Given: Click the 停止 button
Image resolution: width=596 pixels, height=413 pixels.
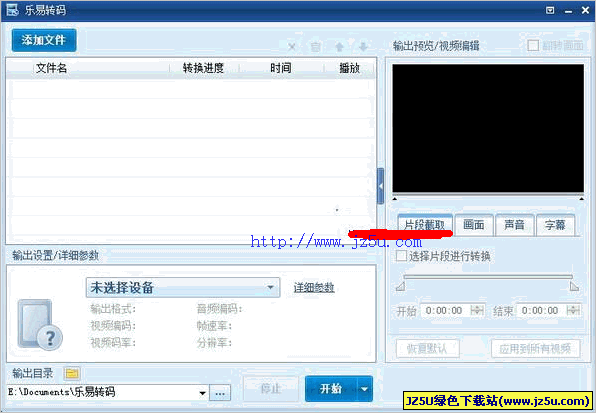Looking at the screenshot, I should pyautogui.click(x=271, y=389).
